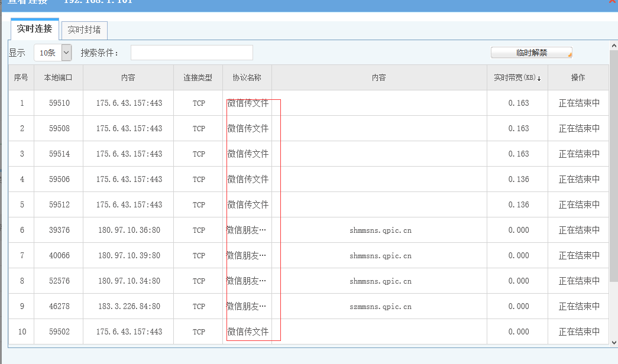The image size is (618, 364).
Task: Click 正在结束中 for port 59508 row
Action: coord(579,128)
